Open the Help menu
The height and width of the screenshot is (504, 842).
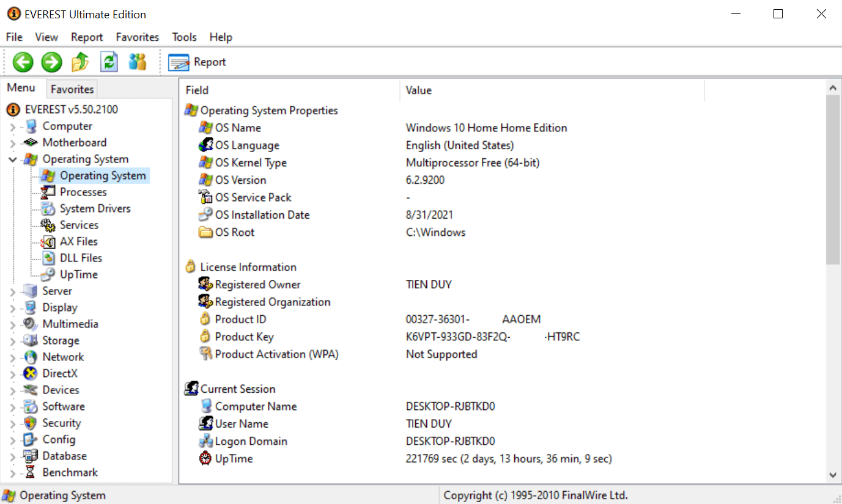221,37
